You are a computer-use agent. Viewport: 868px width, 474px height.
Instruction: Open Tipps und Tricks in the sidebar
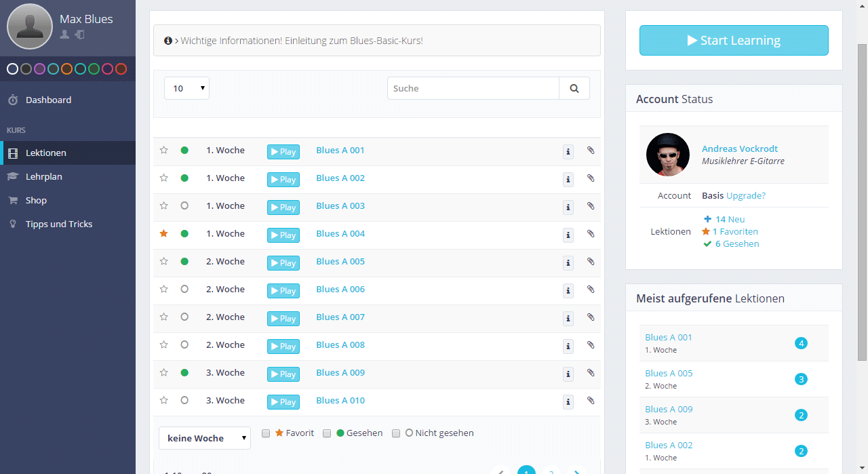(x=68, y=224)
